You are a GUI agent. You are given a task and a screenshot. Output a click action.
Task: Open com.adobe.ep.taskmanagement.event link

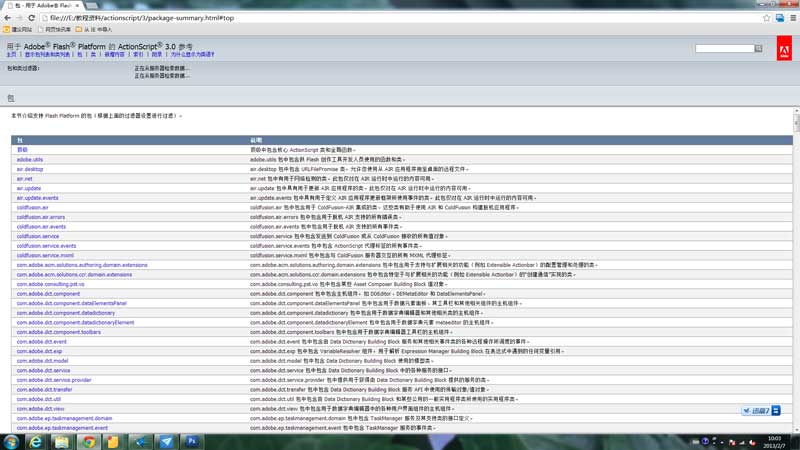[x=62, y=429]
